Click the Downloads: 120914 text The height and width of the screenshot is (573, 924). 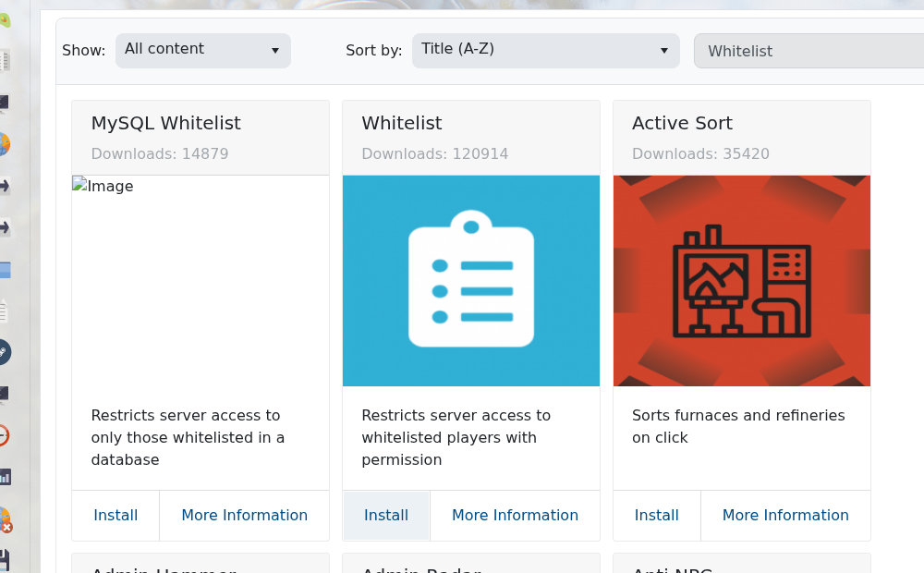(435, 153)
